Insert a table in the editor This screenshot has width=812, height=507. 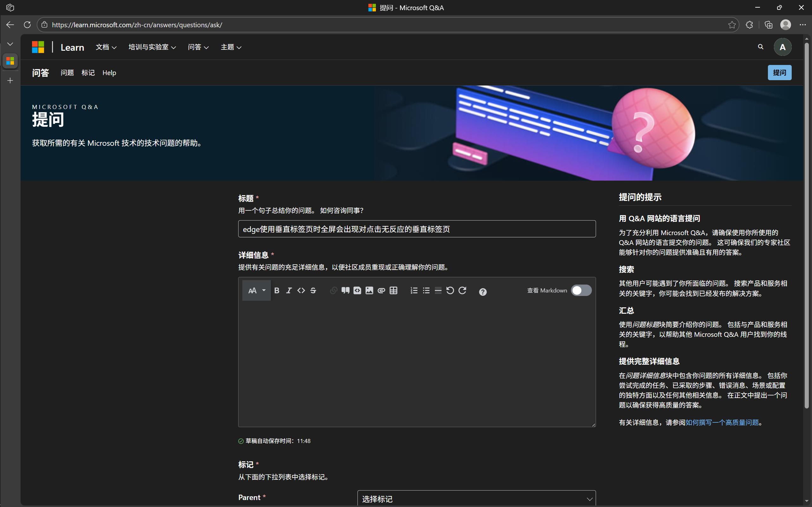(x=393, y=290)
